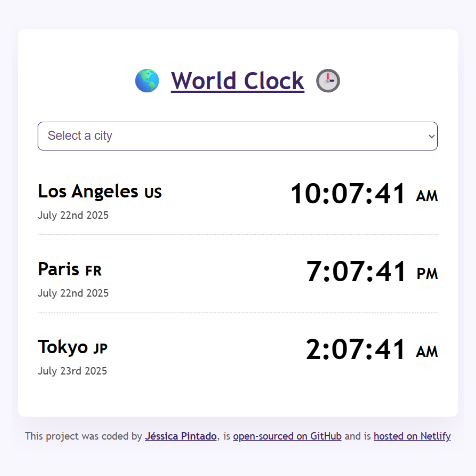
Task: Click the July 23rd 2025 date under Tokyo
Action: pyautogui.click(x=72, y=371)
